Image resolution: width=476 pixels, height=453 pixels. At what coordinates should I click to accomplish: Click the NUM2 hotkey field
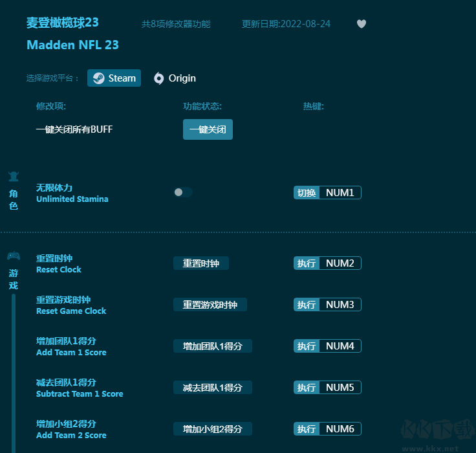340,263
